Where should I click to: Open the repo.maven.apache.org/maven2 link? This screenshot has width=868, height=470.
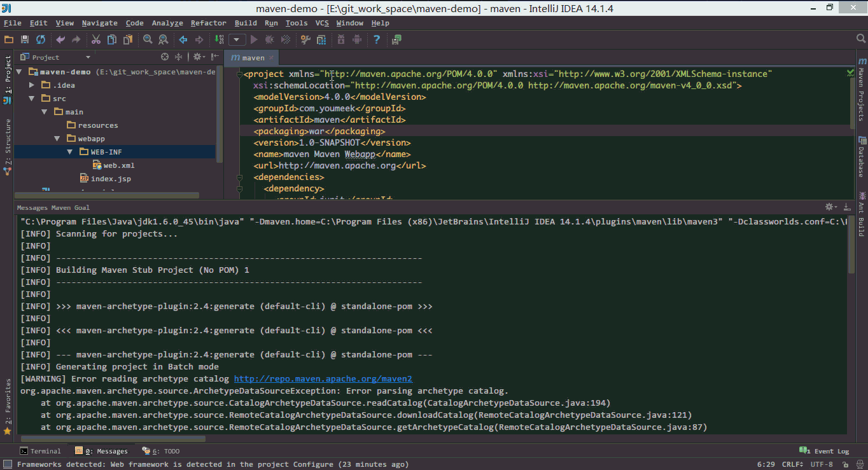point(323,378)
